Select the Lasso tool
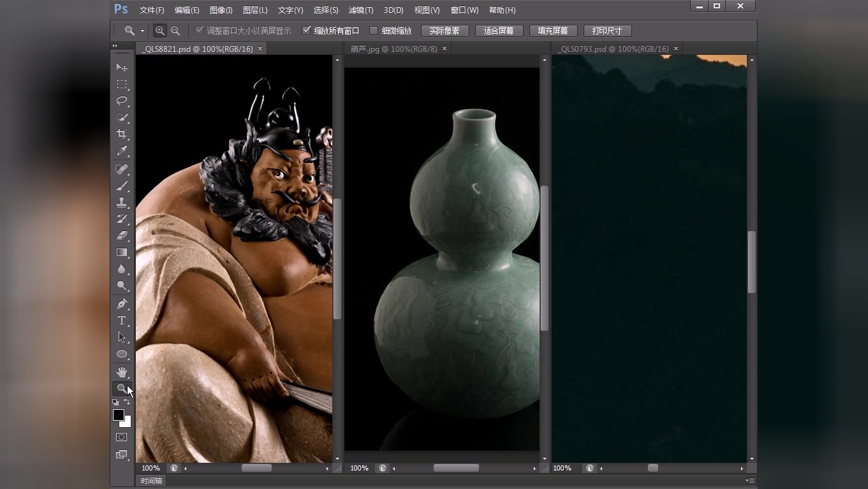The width and height of the screenshot is (868, 489). point(121,101)
